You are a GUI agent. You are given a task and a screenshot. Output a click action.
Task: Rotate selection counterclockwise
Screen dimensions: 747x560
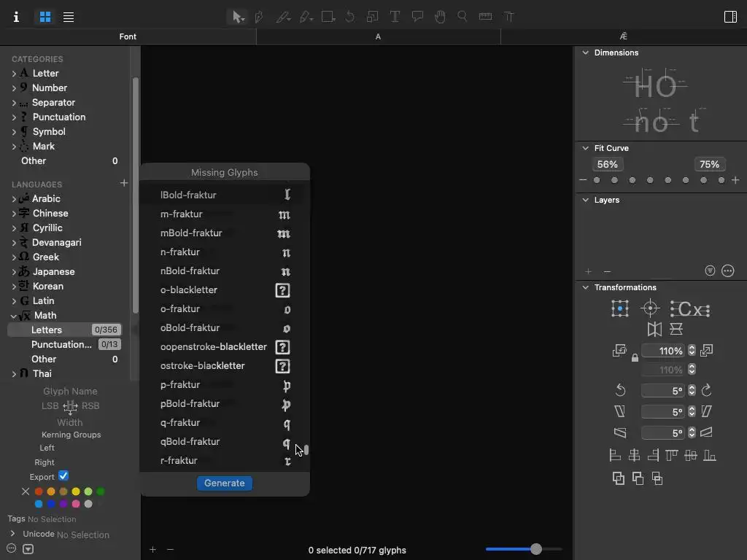[x=620, y=391]
